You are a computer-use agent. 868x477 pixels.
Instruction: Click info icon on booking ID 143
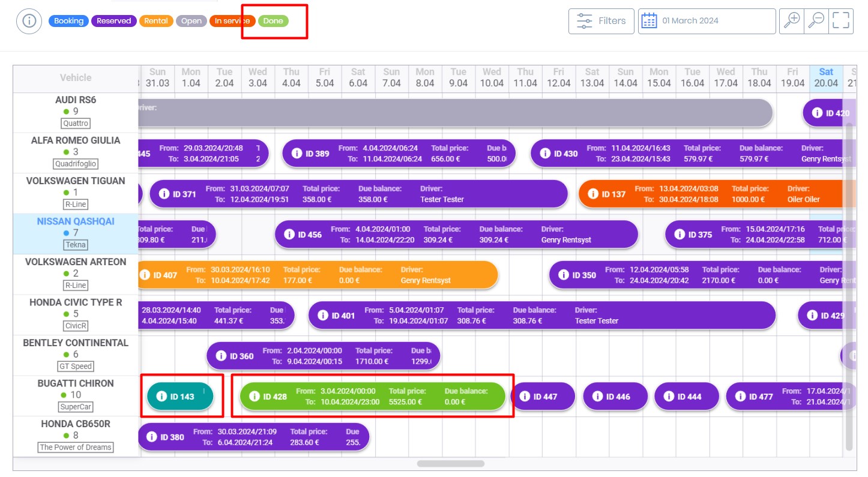point(161,397)
